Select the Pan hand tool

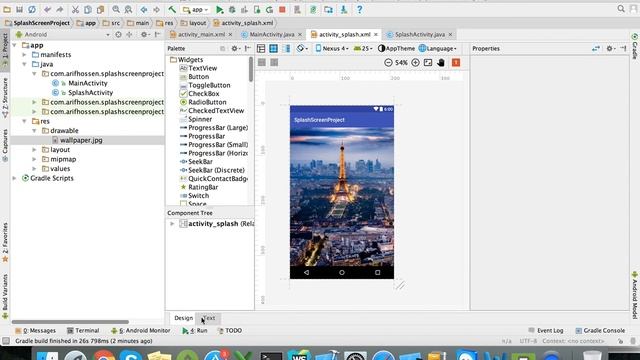441,62
